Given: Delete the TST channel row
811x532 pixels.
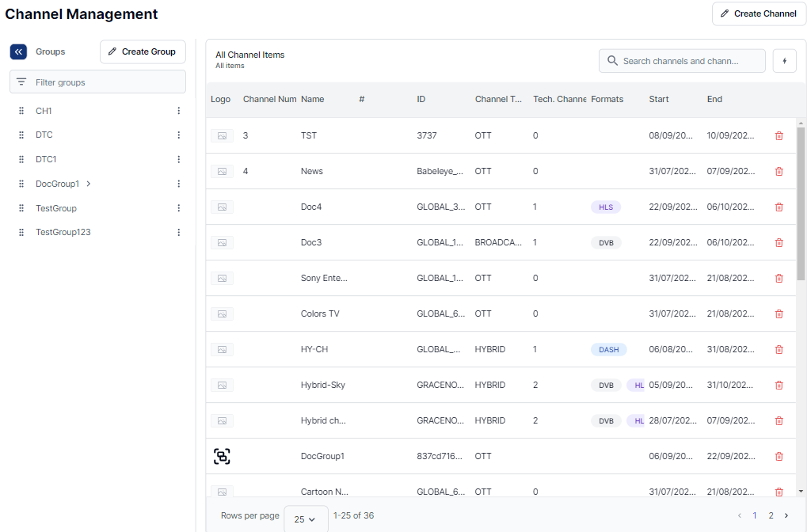Looking at the screenshot, I should 779,136.
